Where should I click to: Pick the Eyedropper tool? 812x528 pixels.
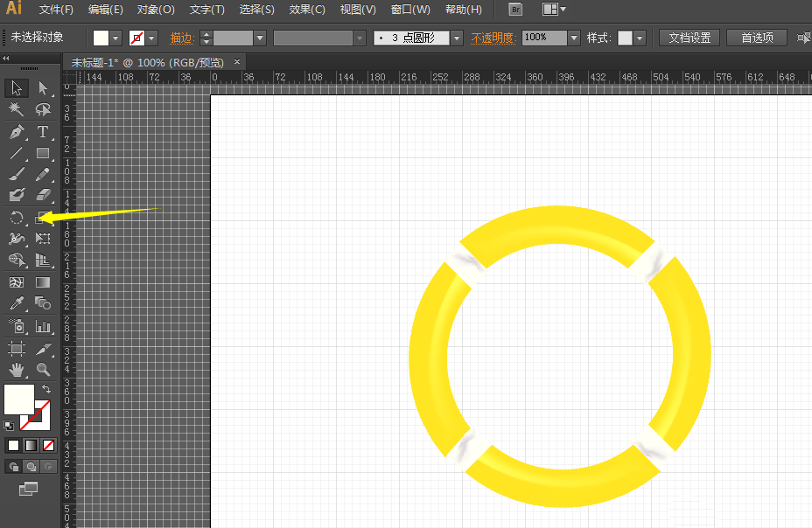(17, 304)
